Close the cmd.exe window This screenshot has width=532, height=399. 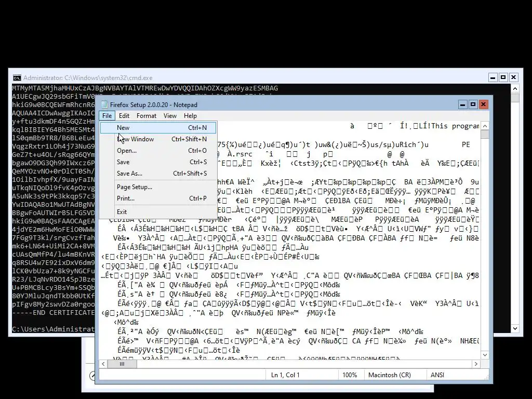point(514,78)
